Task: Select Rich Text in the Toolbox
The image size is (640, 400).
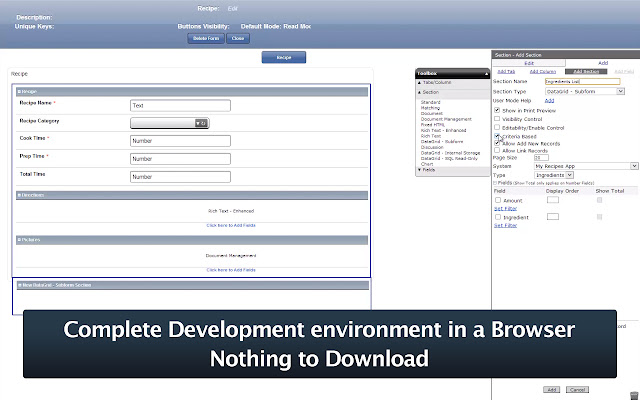Action: [431, 136]
